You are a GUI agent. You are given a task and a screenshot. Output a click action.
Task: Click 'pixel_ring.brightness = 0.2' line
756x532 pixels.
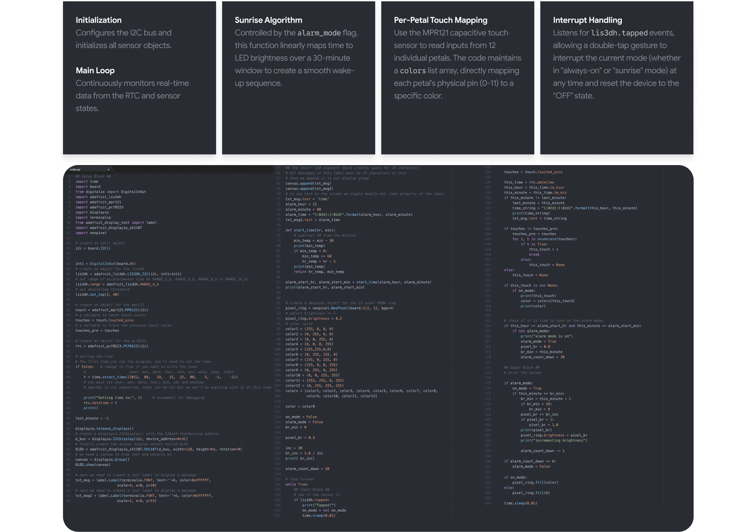(313, 319)
